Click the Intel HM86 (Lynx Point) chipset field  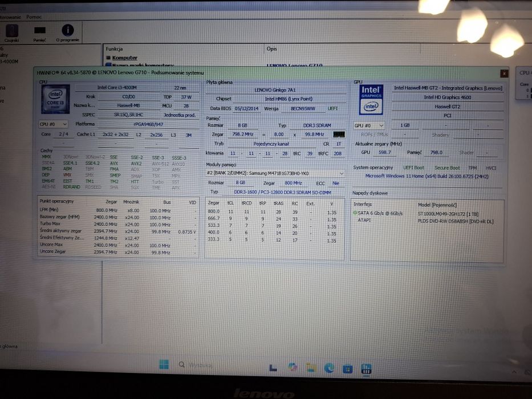(x=289, y=99)
